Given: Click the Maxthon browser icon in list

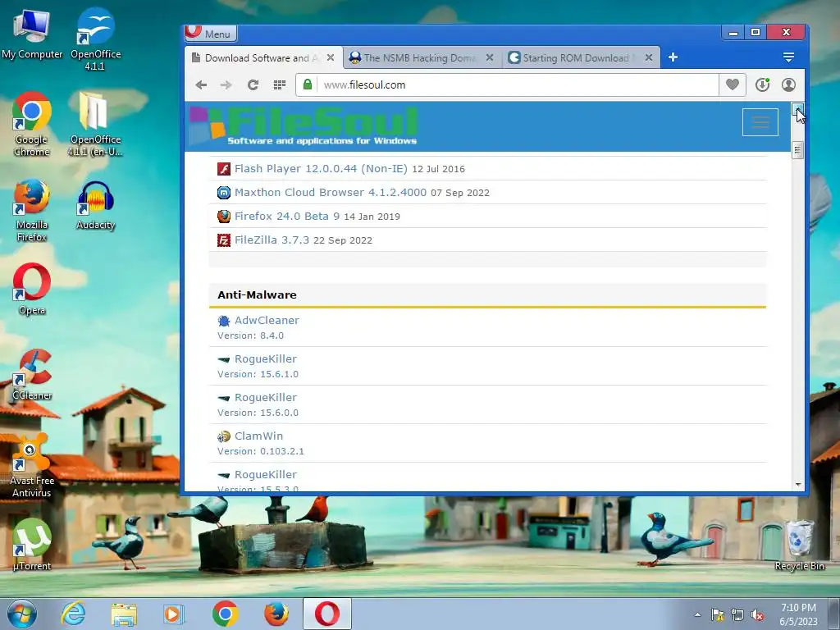Looking at the screenshot, I should point(223,192).
